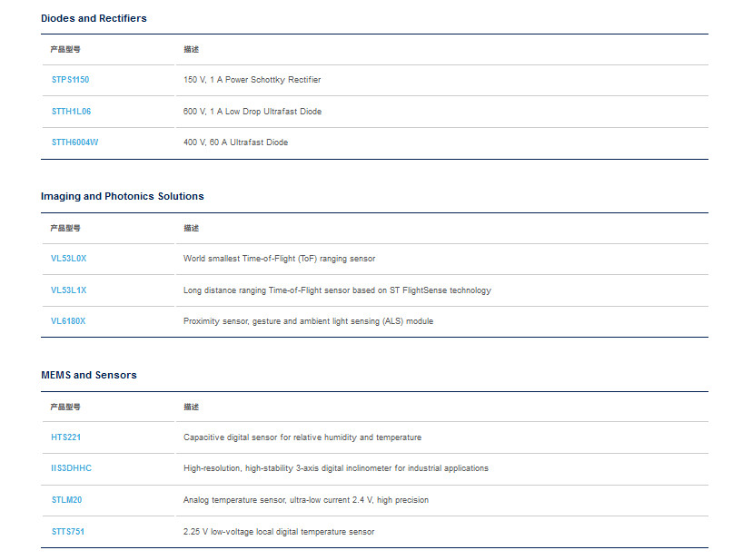This screenshot has width=743, height=560.
Task: Select the Imaging and Photonics Solutions heading
Action: coord(123,196)
